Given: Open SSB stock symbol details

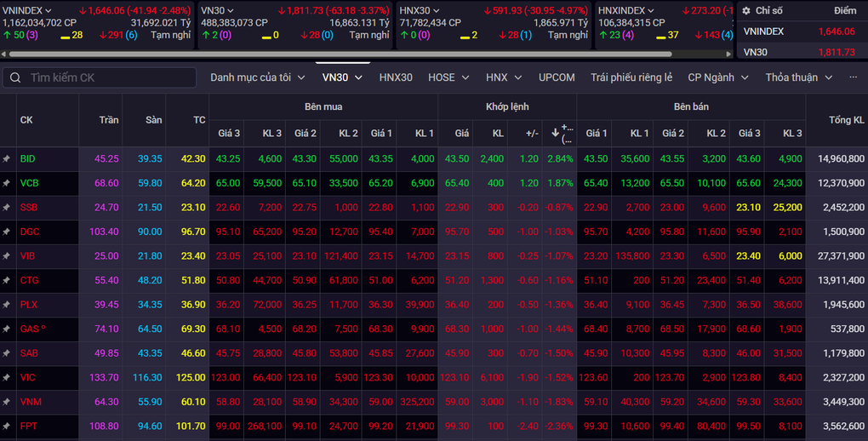Looking at the screenshot, I should (29, 208).
